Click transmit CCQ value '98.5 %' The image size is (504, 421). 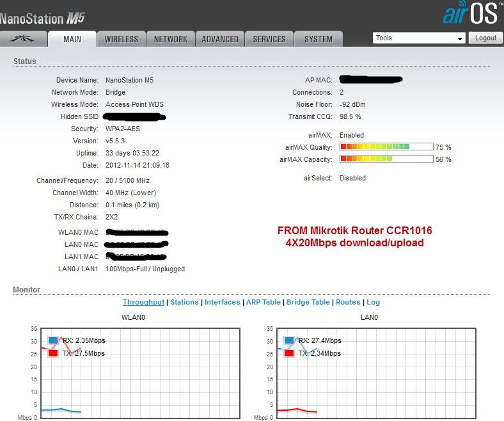[350, 116]
